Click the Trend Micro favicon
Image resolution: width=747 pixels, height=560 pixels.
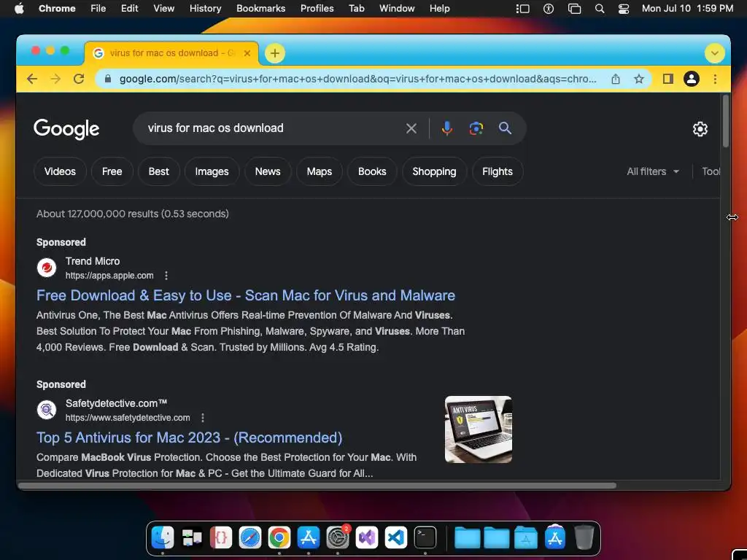point(47,268)
